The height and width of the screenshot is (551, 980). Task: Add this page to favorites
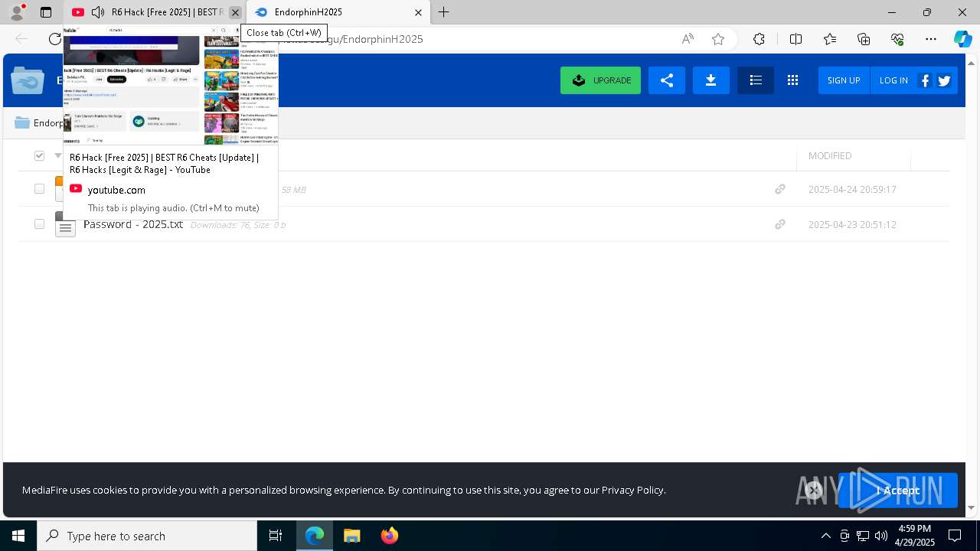point(718,39)
